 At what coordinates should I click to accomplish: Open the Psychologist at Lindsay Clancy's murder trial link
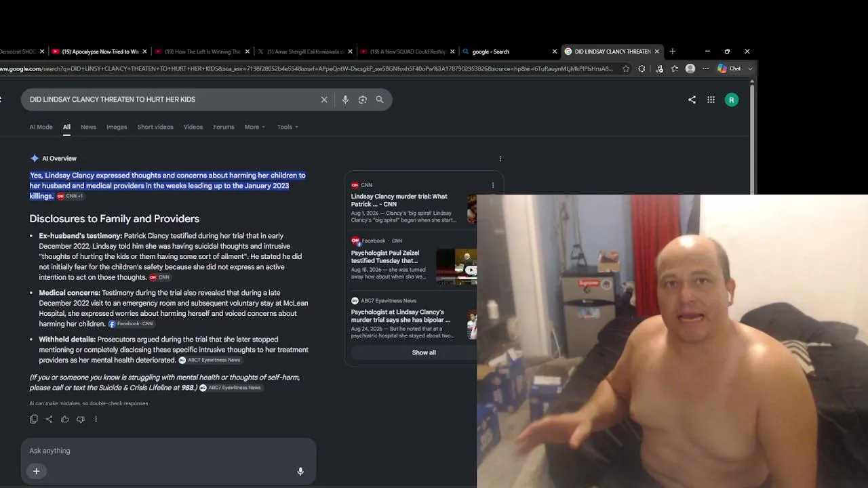[400, 316]
